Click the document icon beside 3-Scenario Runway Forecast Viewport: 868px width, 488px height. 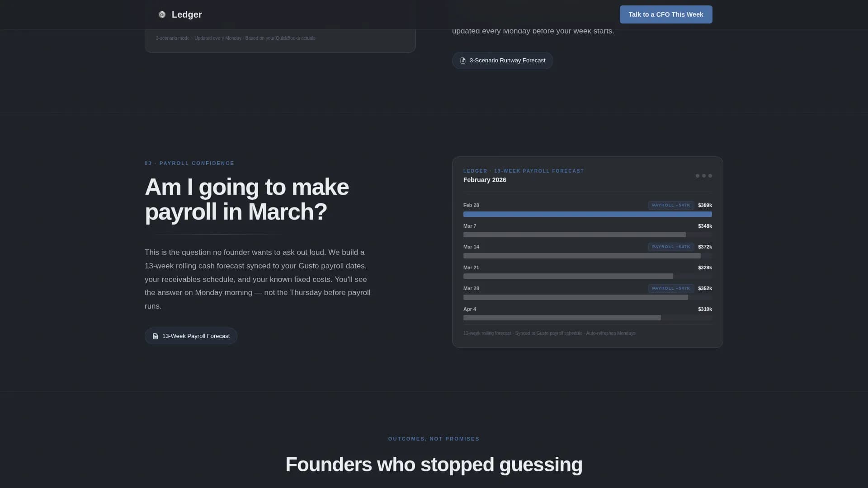462,60
